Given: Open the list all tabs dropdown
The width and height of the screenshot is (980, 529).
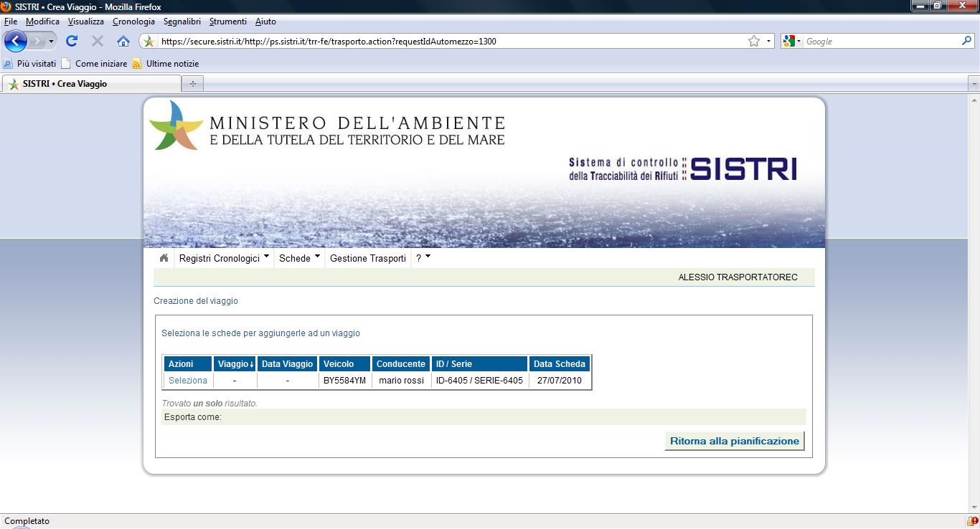Looking at the screenshot, I should [974, 84].
